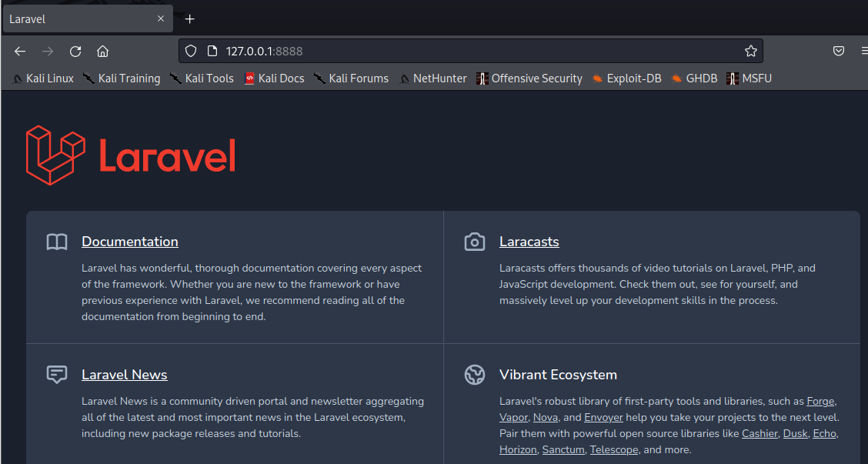The height and width of the screenshot is (464, 868).
Task: Open the Laracasts link
Action: point(529,242)
